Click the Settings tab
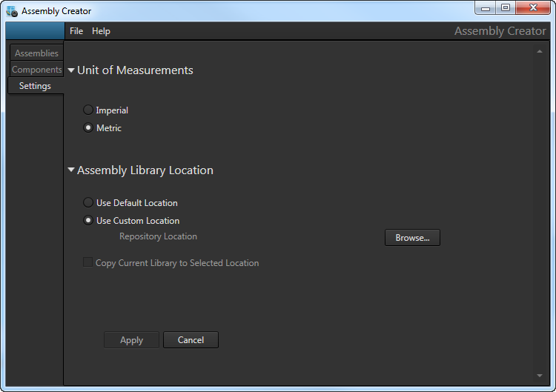This screenshot has height=392, width=556. [x=35, y=86]
